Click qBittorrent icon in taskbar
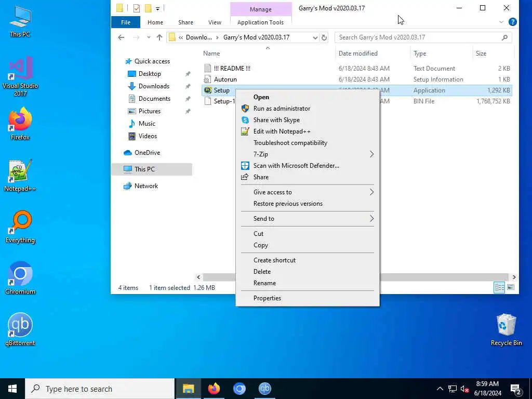Image resolution: width=532 pixels, height=399 pixels. (x=264, y=389)
